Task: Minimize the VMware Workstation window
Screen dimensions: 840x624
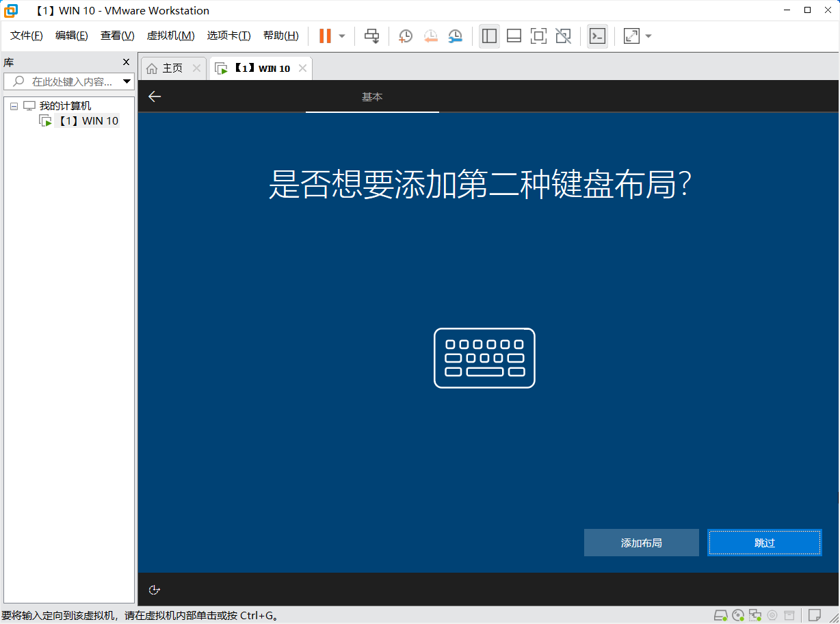Action: point(786,10)
